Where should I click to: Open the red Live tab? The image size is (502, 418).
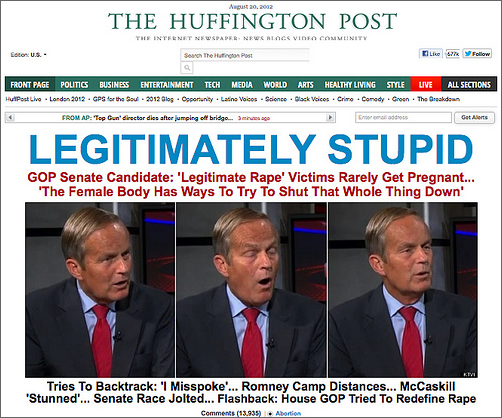coord(426,85)
